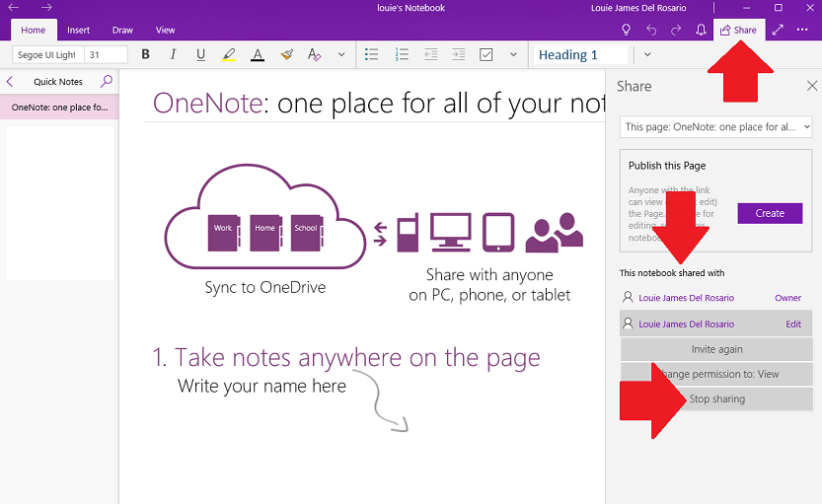Search notes with the magnifier icon
Image resolution: width=822 pixels, height=504 pixels.
coord(106,81)
